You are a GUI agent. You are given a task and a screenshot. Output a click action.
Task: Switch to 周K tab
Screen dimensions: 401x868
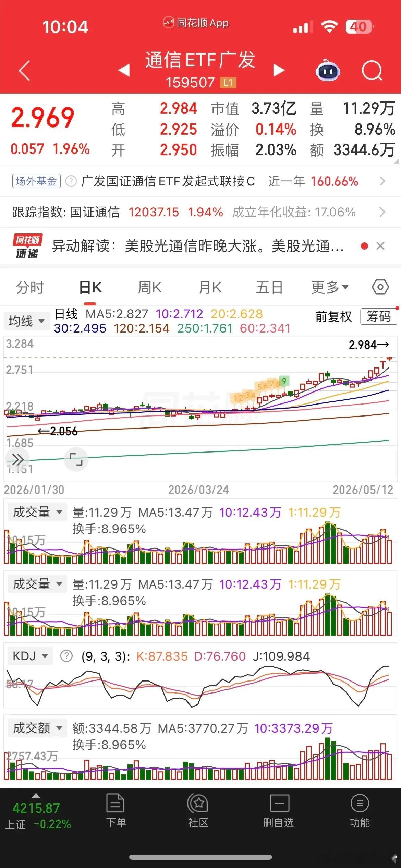(150, 287)
